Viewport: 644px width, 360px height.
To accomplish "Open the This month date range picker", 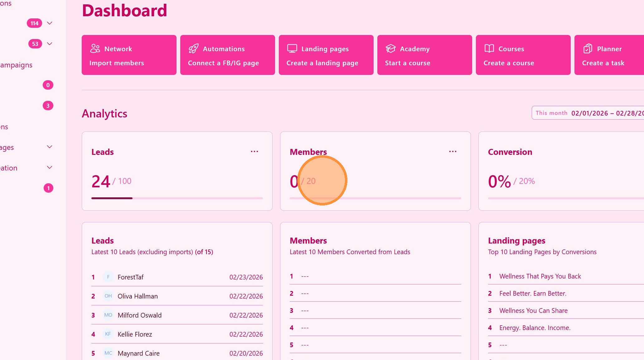I will coord(588,113).
